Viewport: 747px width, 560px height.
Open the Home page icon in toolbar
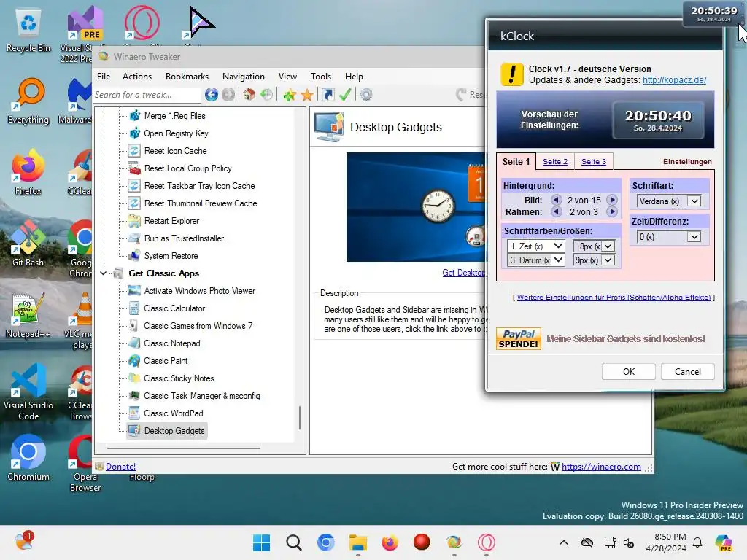click(249, 95)
